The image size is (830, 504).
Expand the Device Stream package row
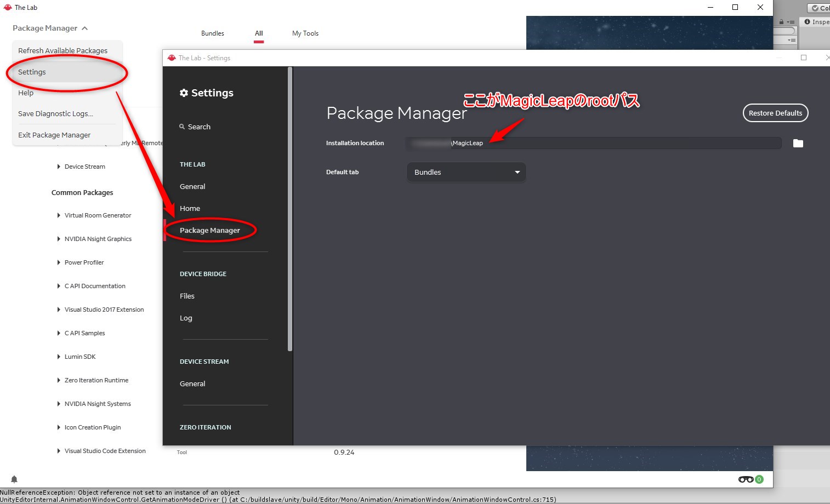[59, 167]
